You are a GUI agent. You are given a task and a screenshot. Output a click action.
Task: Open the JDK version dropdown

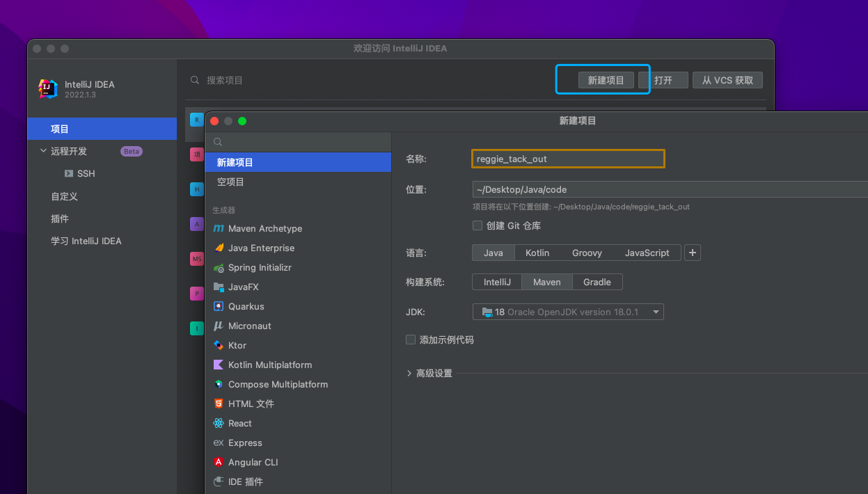(568, 312)
